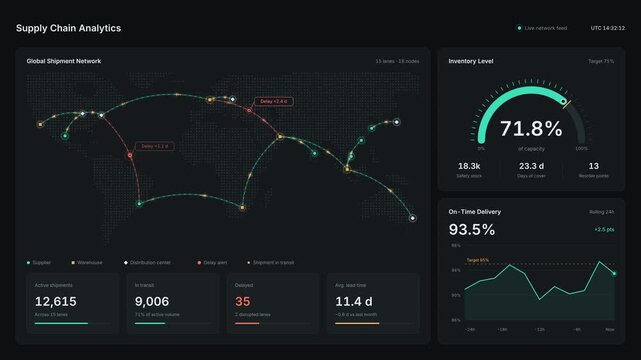Click the supplier node in South America
The width and height of the screenshot is (641, 360).
click(139, 203)
